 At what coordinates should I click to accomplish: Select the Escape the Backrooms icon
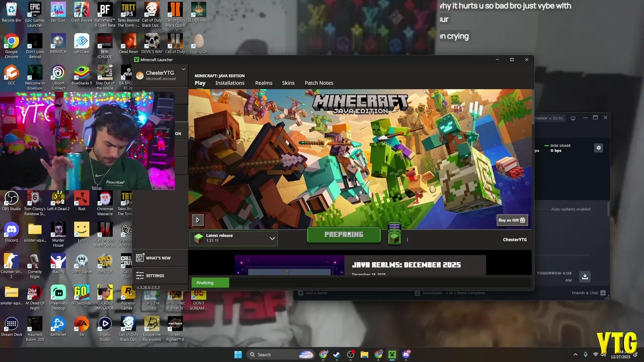pos(151,329)
